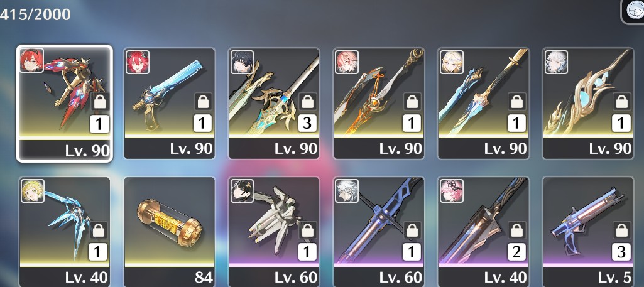Click the lock icon on the ice-blue gauntlets
The height and width of the screenshot is (287, 644).
click(98, 230)
